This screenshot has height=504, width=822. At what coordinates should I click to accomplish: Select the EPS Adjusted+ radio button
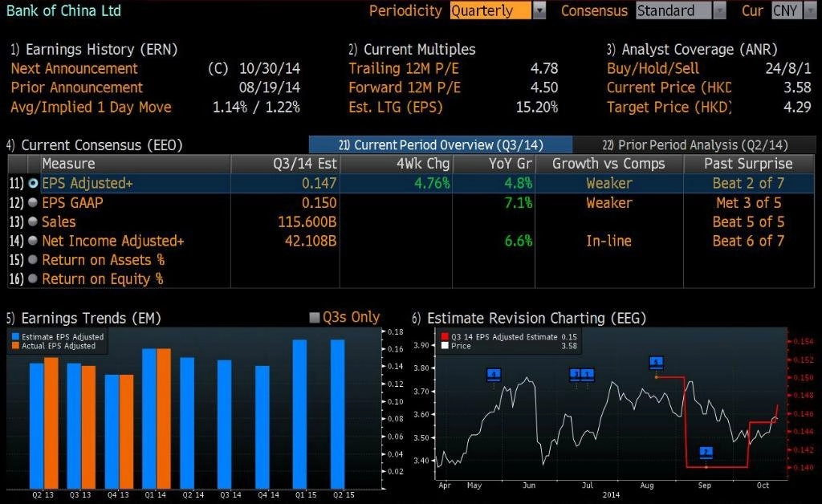coord(33,183)
